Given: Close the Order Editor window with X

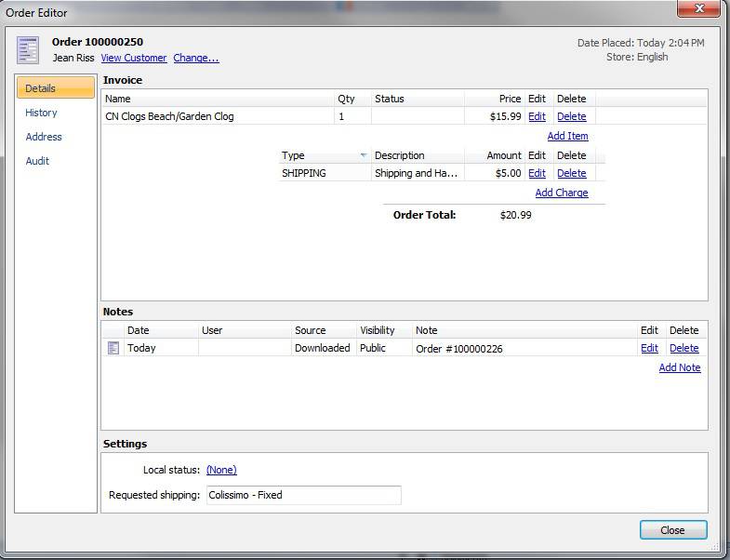Looking at the screenshot, I should pyautogui.click(x=698, y=8).
